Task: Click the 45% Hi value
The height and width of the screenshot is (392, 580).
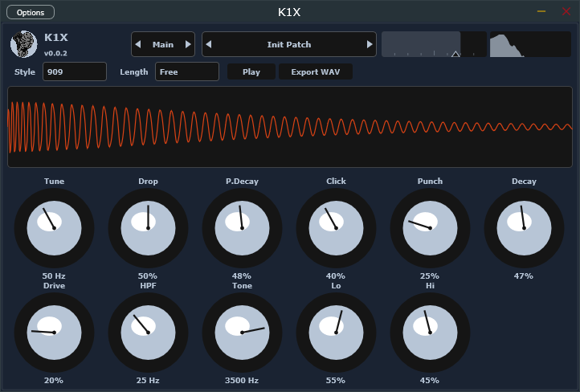Action: point(430,380)
